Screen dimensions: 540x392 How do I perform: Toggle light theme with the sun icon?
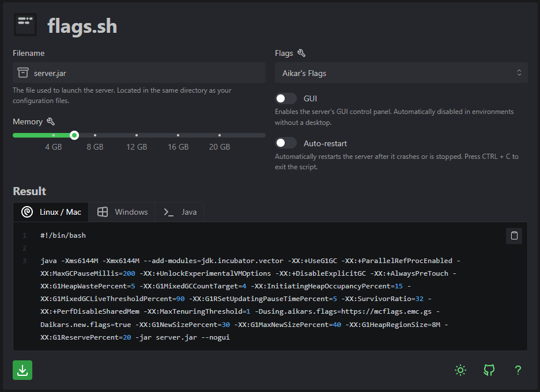point(460,370)
